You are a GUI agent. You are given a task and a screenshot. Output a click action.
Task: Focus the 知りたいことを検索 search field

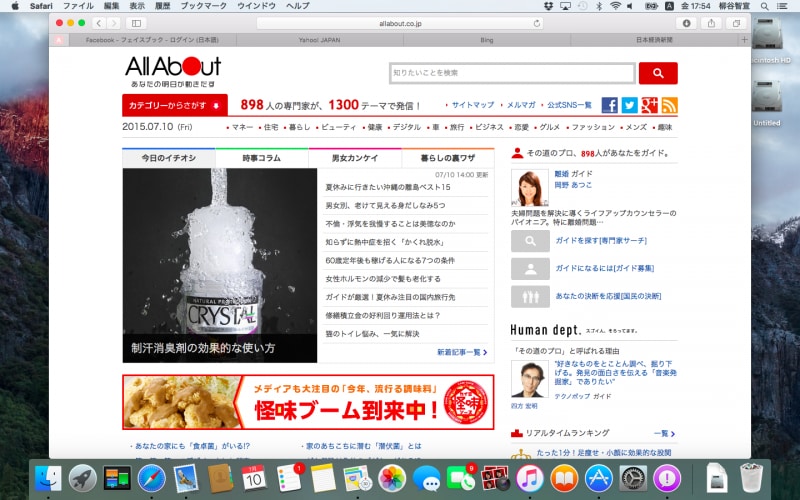(x=512, y=73)
